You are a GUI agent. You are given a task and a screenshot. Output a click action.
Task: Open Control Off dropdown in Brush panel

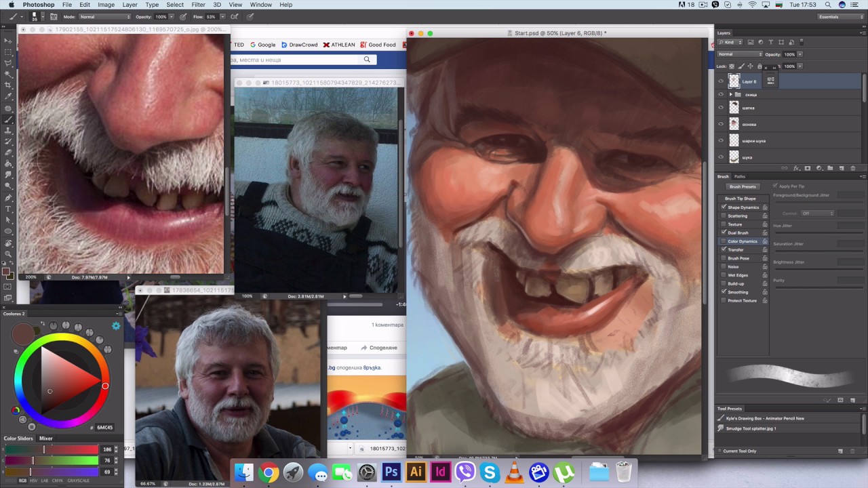(x=817, y=213)
